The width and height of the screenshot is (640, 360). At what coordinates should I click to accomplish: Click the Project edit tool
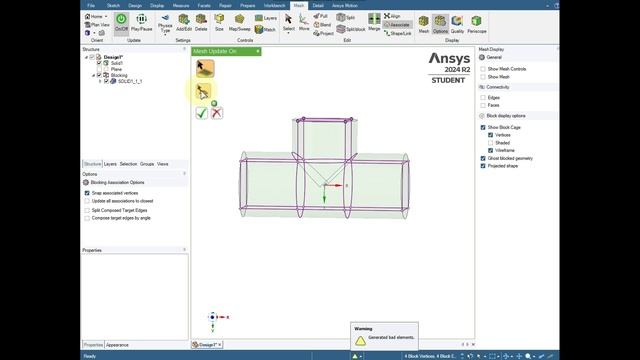(324, 33)
